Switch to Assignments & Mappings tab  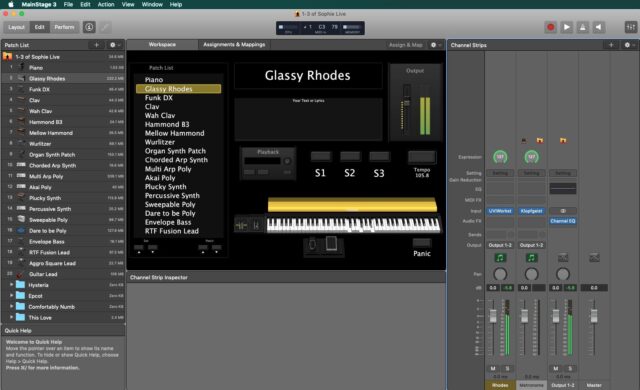234,44
